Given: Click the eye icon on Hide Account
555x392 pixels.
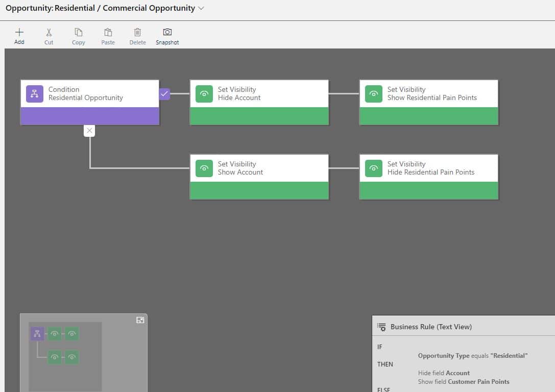Looking at the screenshot, I should tap(204, 94).
